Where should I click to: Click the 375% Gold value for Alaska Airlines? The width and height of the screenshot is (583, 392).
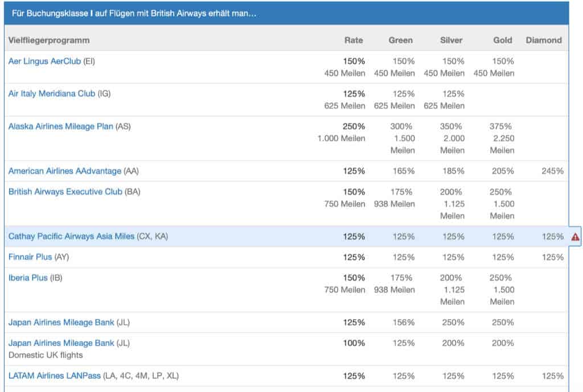[x=500, y=126]
